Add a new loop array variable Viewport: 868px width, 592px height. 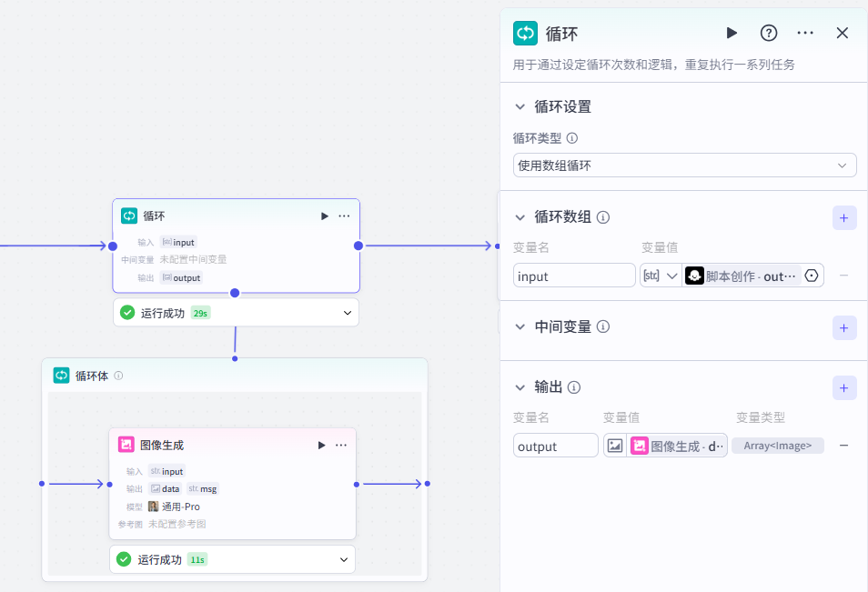[844, 218]
